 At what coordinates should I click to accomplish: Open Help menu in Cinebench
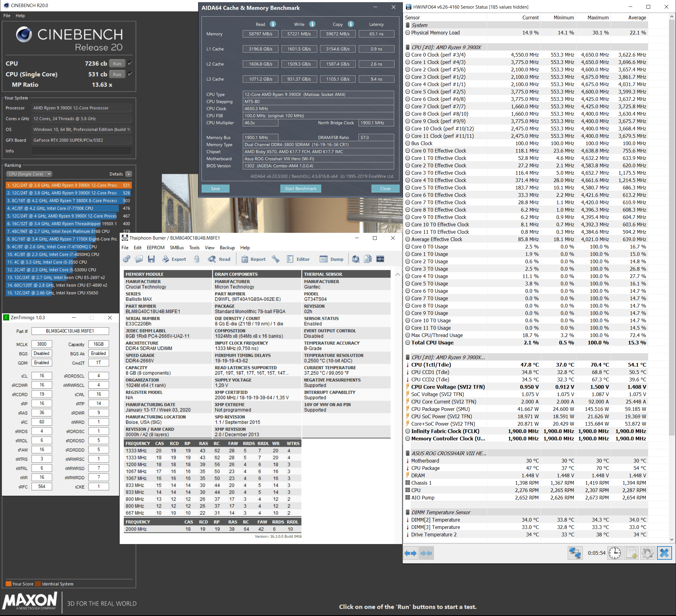click(20, 15)
